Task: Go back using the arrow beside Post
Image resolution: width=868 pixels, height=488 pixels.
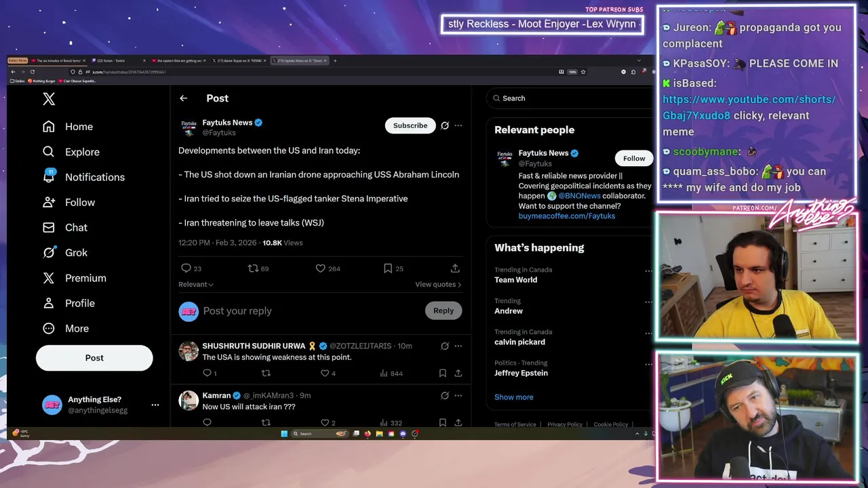Action: [183, 98]
